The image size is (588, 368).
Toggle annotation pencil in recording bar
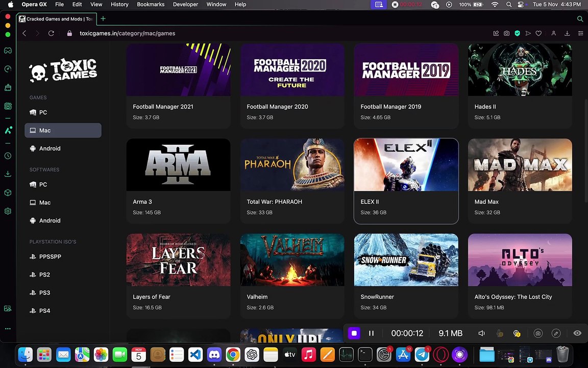(556, 333)
